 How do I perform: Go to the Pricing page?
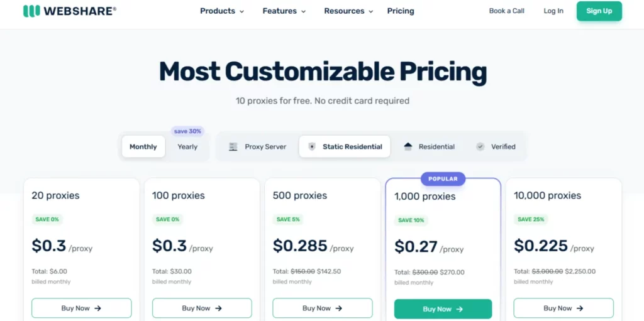(x=401, y=11)
